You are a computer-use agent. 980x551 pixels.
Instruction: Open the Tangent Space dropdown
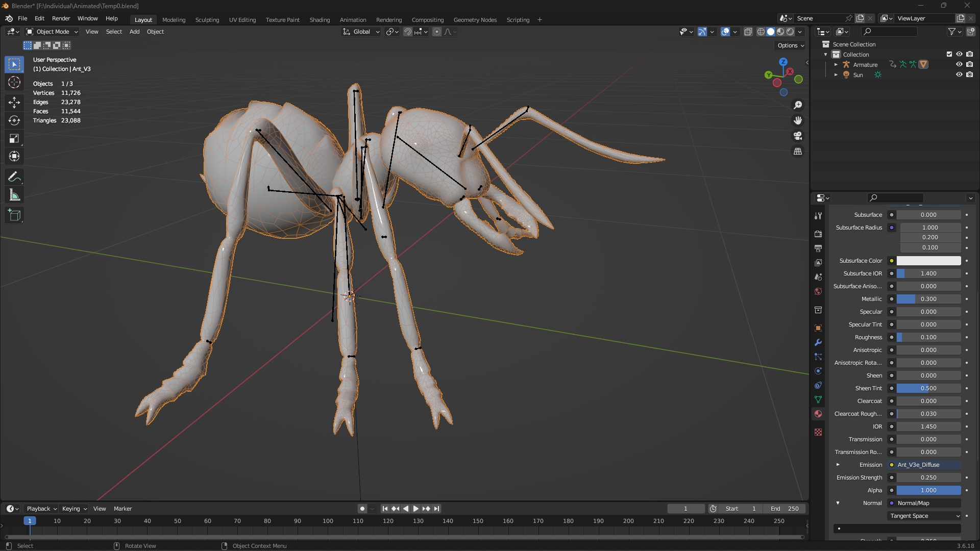[925, 516]
